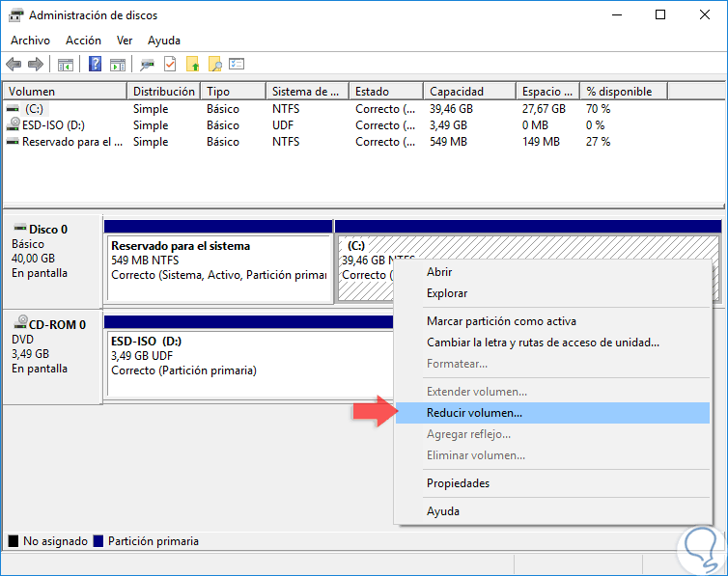This screenshot has width=728, height=576.
Task: Open the Archivo menu
Action: (x=30, y=41)
